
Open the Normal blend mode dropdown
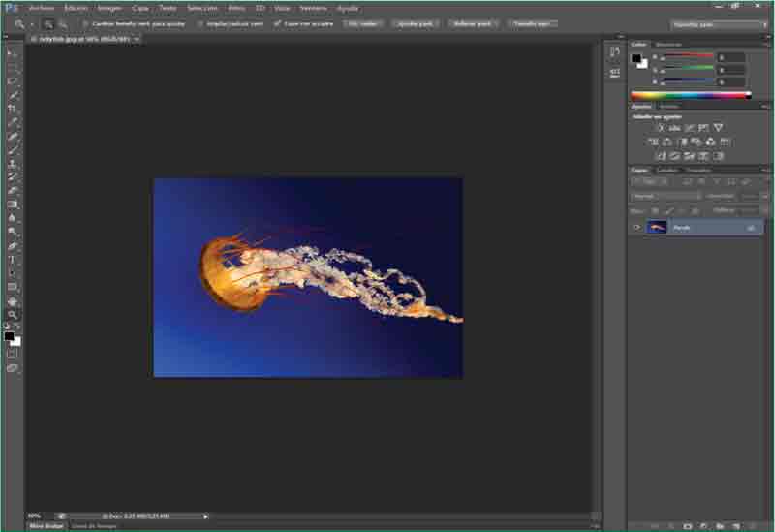click(x=666, y=196)
